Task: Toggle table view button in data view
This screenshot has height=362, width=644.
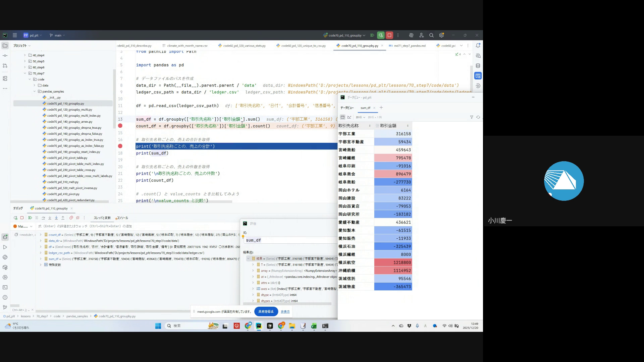Action: coord(342,117)
